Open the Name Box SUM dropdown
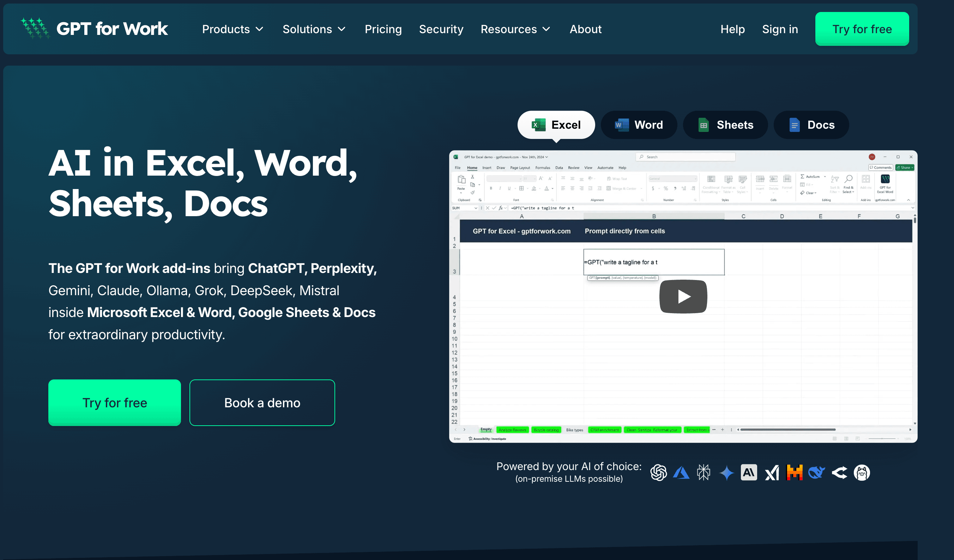The height and width of the screenshot is (560, 954). pos(476,208)
